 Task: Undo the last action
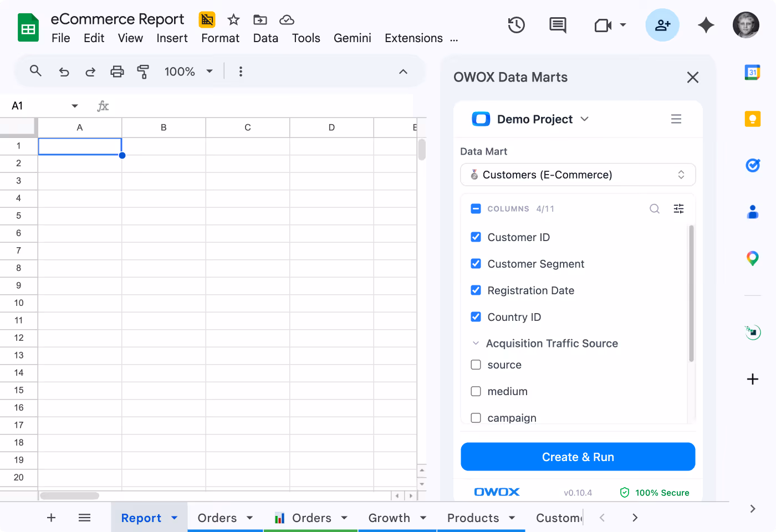[64, 71]
